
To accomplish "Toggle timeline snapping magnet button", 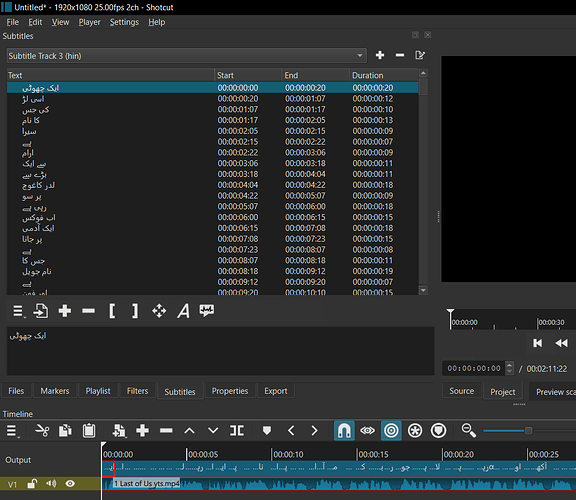I will 344,431.
